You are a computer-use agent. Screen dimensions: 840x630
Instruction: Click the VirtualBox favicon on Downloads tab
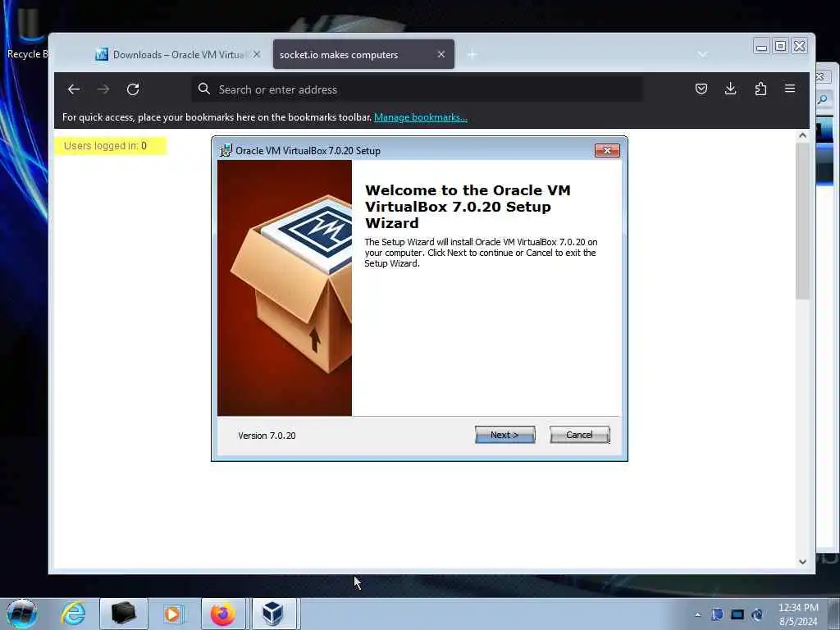(102, 55)
